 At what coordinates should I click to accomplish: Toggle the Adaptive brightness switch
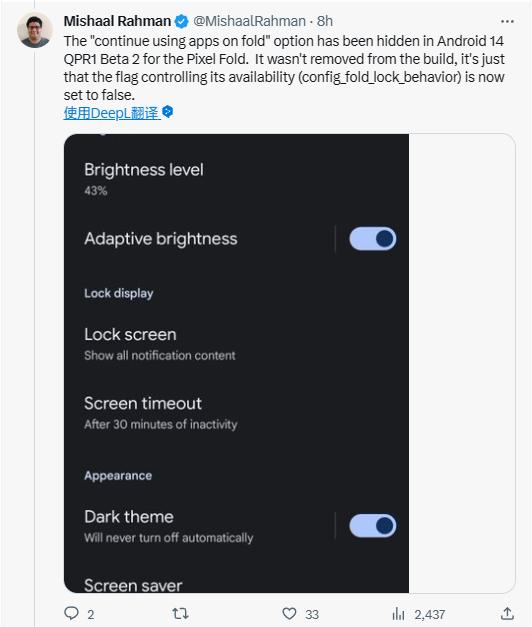pos(372,239)
